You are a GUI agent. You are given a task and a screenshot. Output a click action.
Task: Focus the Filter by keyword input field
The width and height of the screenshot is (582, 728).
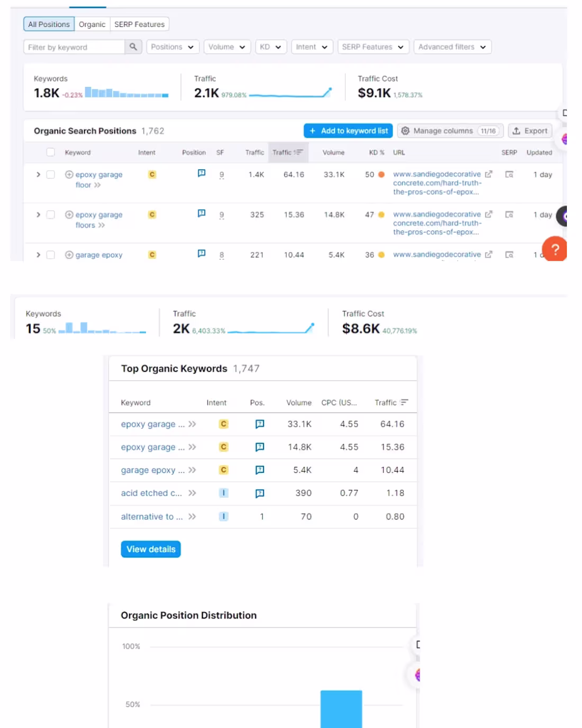click(x=74, y=47)
